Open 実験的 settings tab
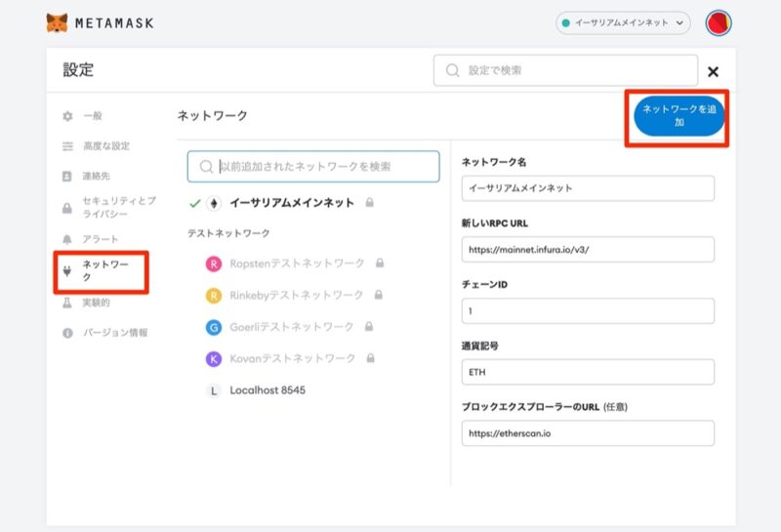 click(x=96, y=303)
